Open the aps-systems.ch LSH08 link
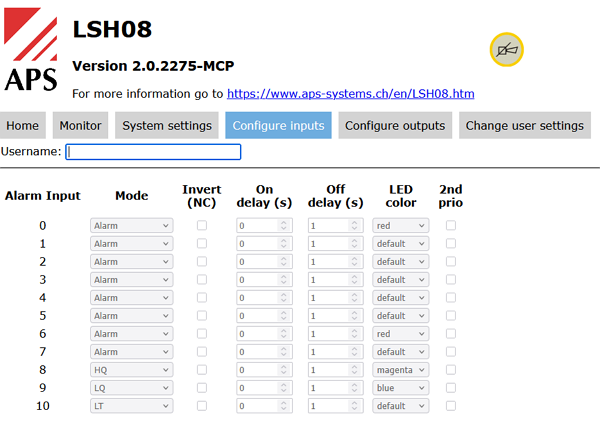The width and height of the screenshot is (600, 423). click(350, 94)
